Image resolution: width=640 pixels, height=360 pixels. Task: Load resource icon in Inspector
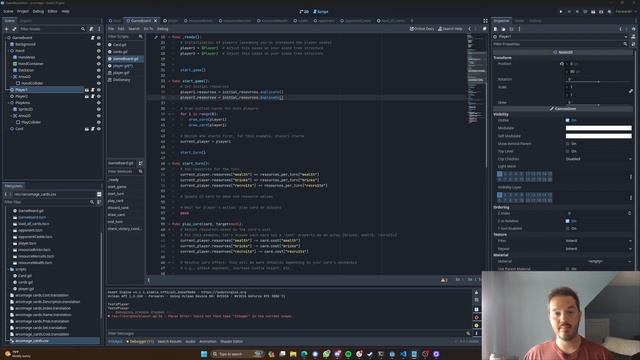click(x=503, y=29)
